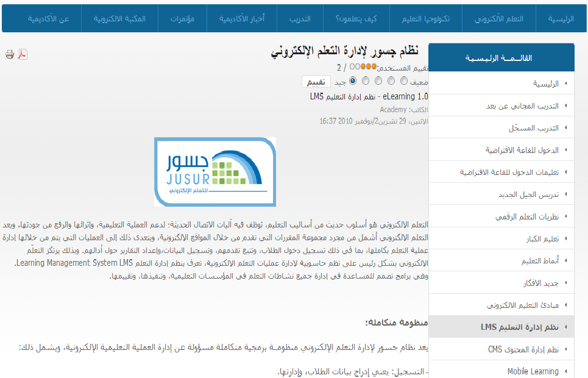The width and height of the screenshot is (588, 378).
Task: Click article title نظام جسور لإدارة التعلم الإلكتروني
Action: coord(345,51)
